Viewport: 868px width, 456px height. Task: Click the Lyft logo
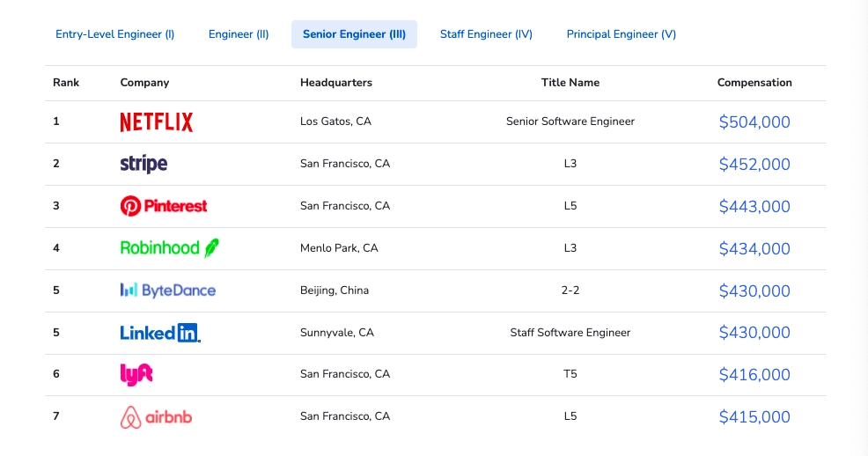pos(136,374)
